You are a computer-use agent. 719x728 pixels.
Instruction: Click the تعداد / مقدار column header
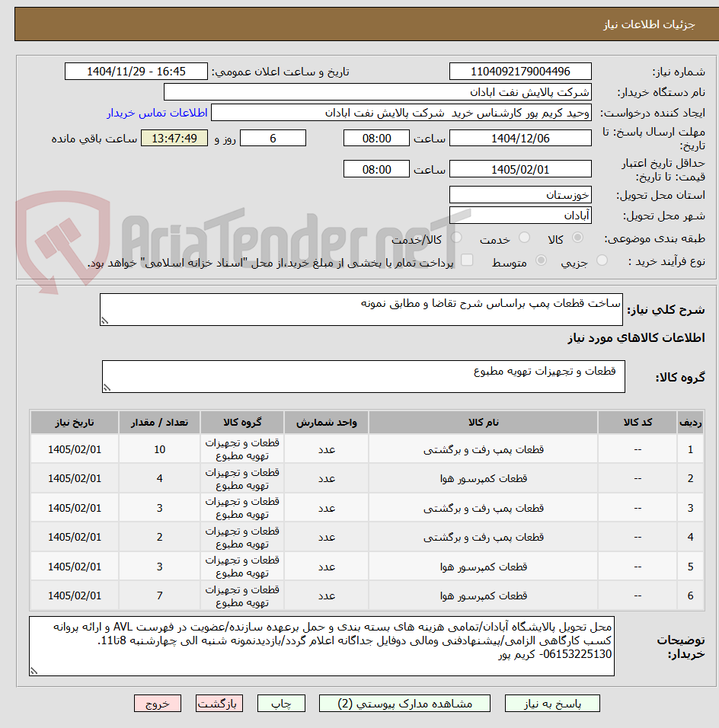pos(159,422)
